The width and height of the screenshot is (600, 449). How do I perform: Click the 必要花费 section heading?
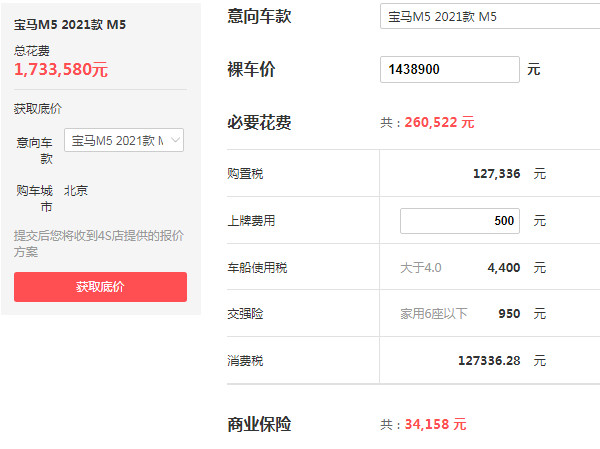pos(259,122)
